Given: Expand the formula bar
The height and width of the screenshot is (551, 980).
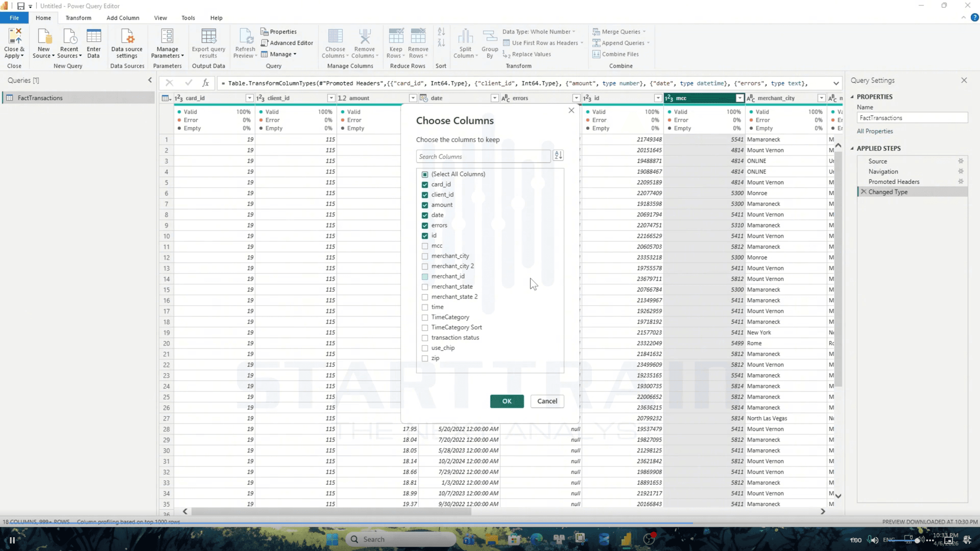Looking at the screenshot, I should click(x=836, y=83).
